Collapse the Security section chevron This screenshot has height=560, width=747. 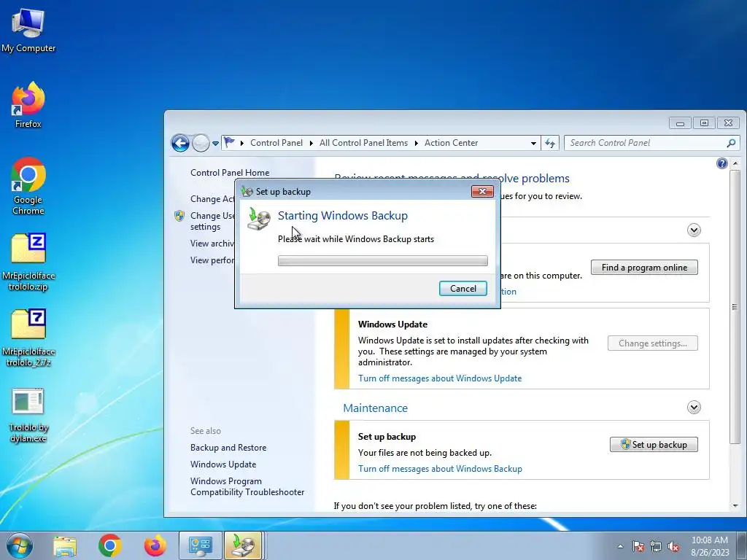pyautogui.click(x=694, y=230)
